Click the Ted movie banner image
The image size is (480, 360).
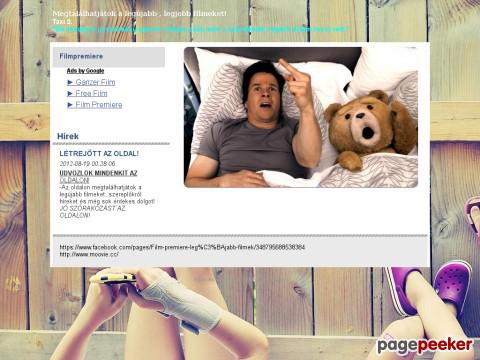click(301, 117)
